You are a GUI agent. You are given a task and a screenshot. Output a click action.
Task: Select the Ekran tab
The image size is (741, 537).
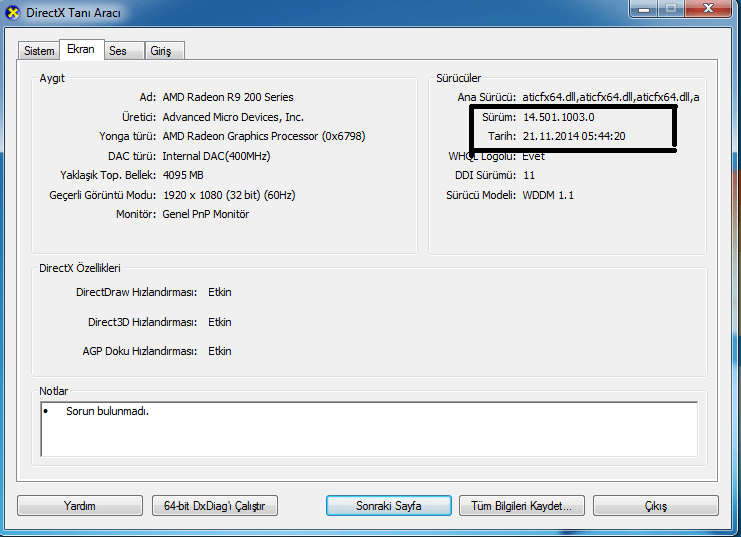(x=81, y=49)
